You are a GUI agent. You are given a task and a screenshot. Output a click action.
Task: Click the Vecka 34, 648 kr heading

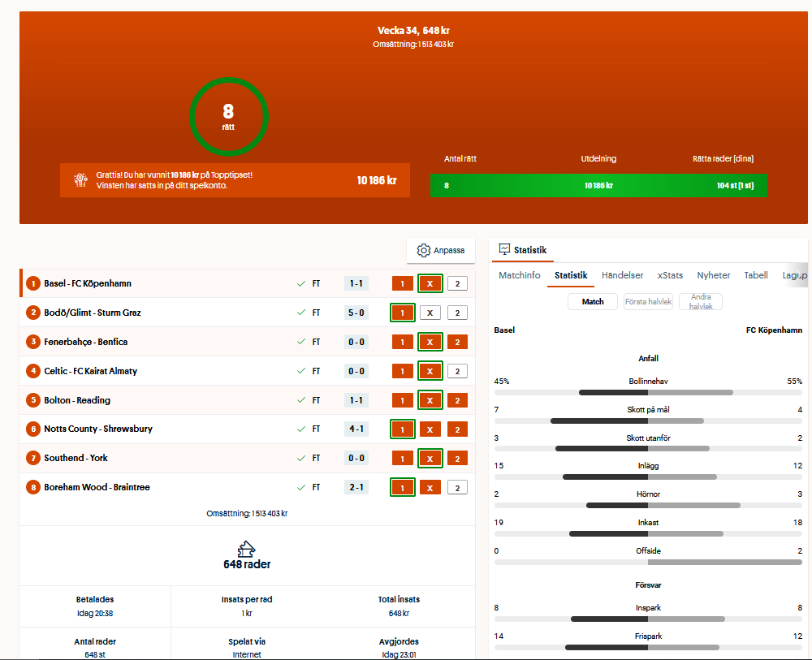(x=413, y=31)
